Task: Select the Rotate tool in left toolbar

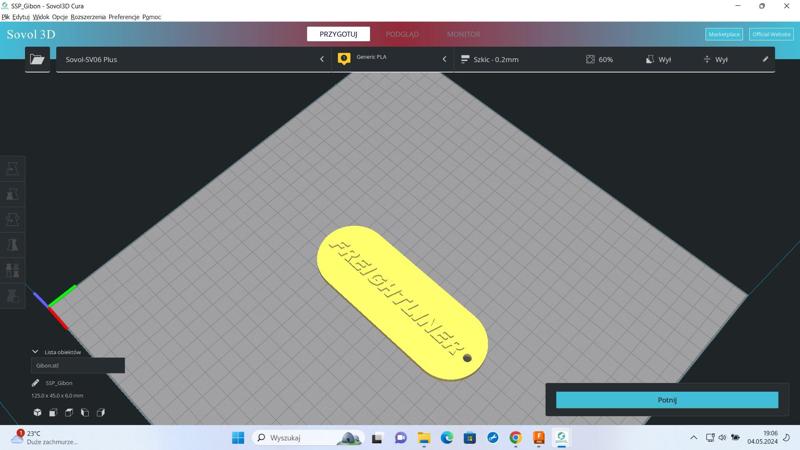Action: coord(13,219)
